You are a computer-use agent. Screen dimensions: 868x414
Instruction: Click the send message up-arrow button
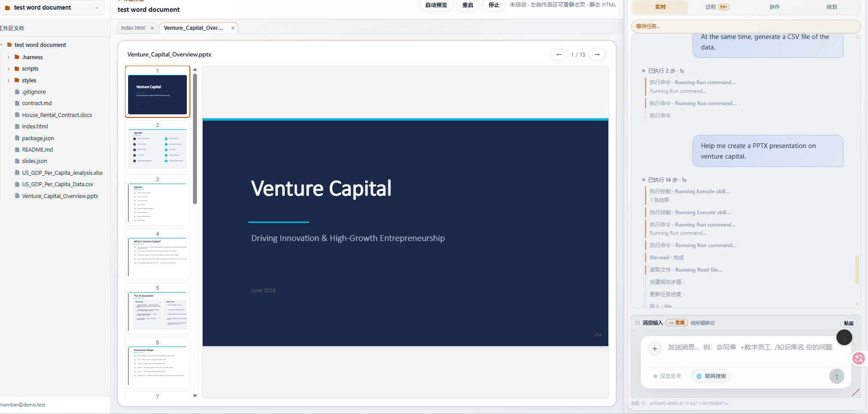[837, 376]
